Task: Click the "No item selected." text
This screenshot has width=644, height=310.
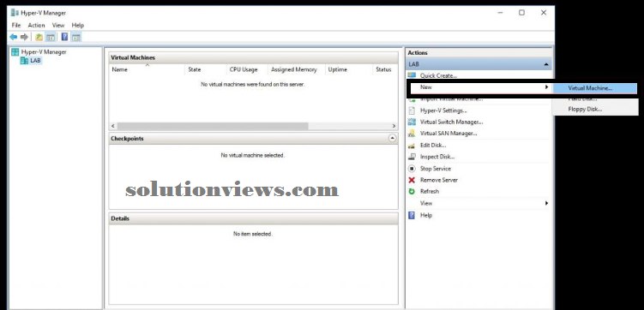Action: 253,234
